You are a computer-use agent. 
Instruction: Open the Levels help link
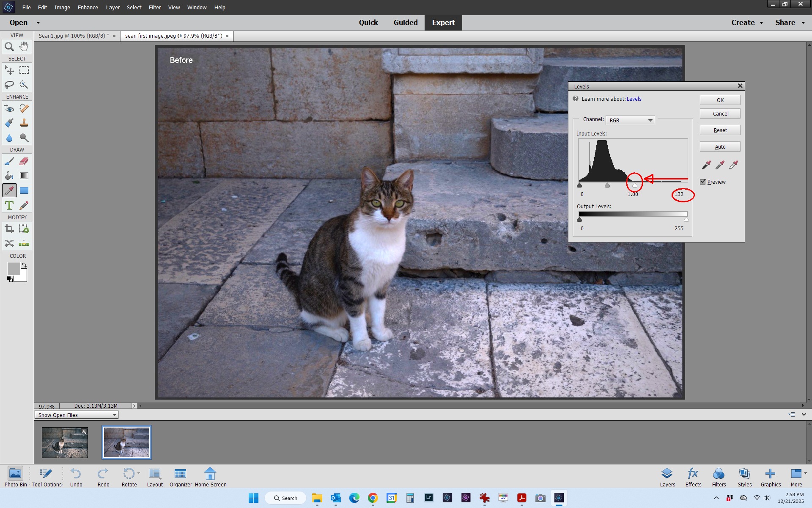click(x=634, y=99)
